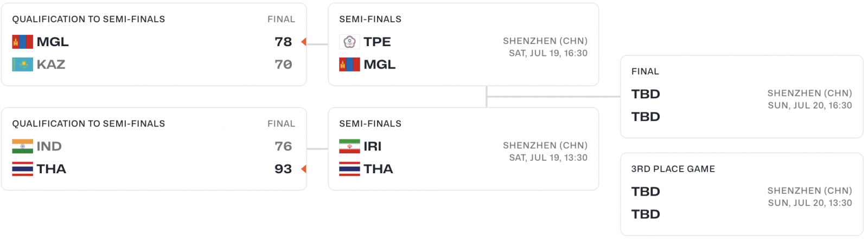Screen dimensions: 868x239
Task: Select IRI team in semi-finals
Action: click(x=373, y=146)
